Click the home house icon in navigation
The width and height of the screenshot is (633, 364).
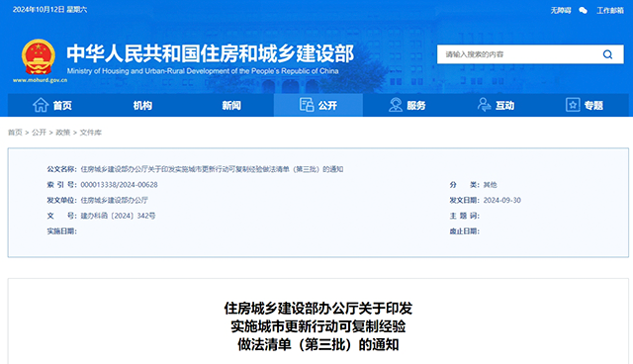point(41,105)
